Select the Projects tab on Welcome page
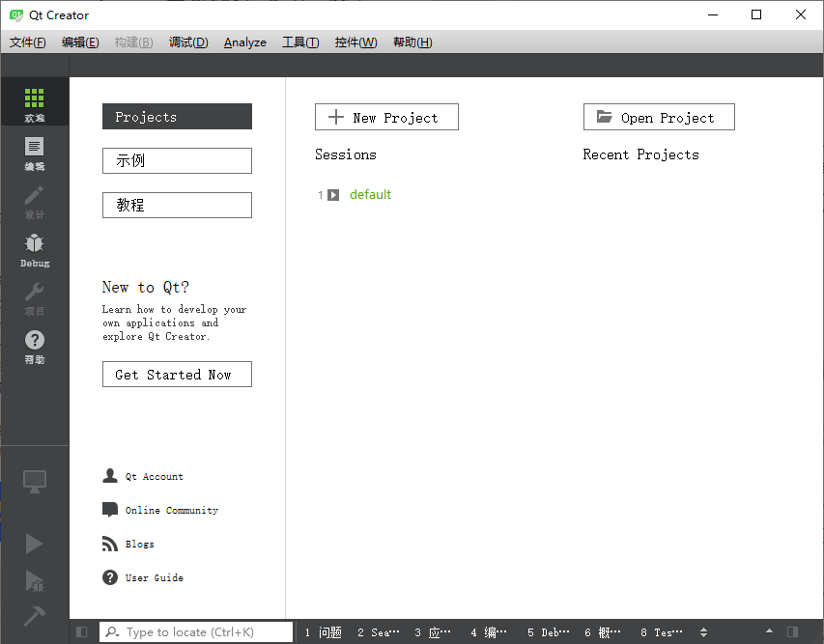This screenshot has width=824, height=644. click(x=177, y=116)
